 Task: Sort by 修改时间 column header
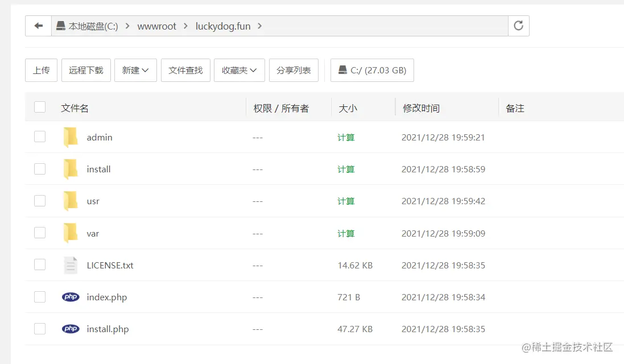[421, 108]
